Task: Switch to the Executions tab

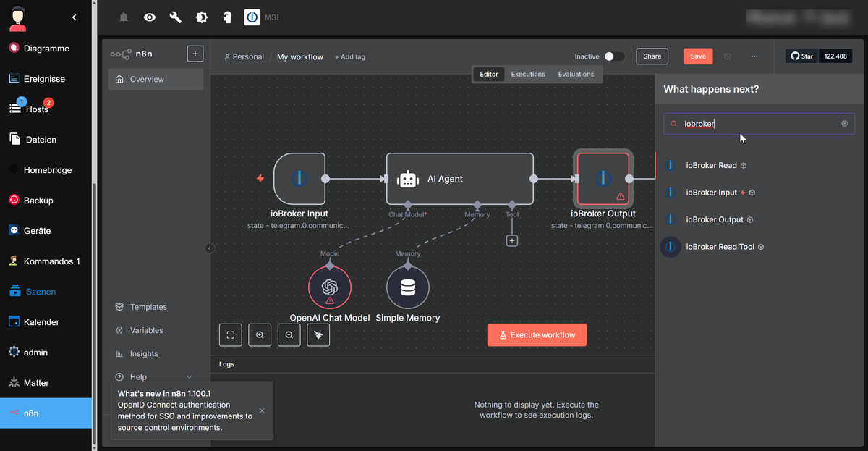Action: [x=528, y=75]
